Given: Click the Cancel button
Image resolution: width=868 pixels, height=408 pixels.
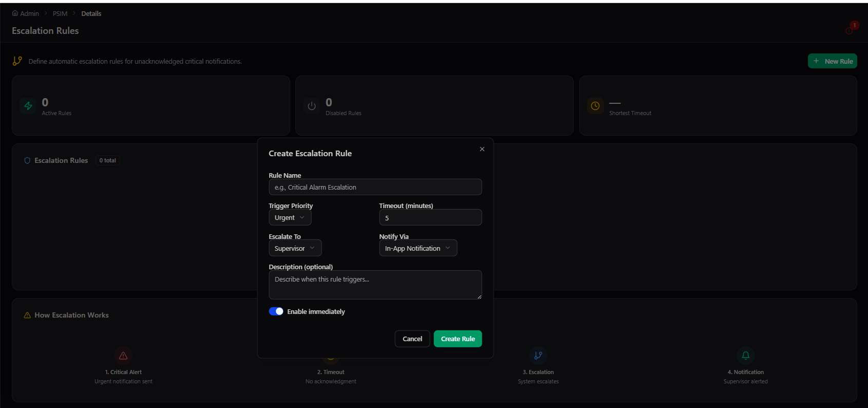Looking at the screenshot, I should [412, 339].
